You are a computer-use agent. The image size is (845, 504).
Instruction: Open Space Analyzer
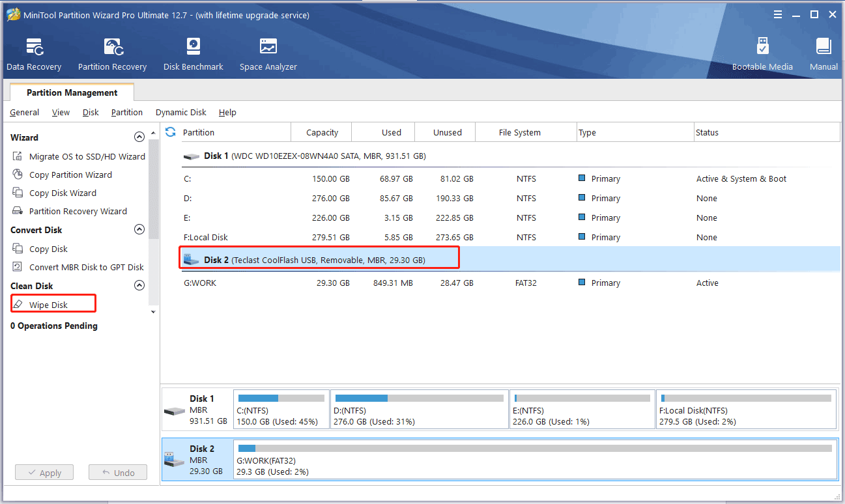(268, 55)
